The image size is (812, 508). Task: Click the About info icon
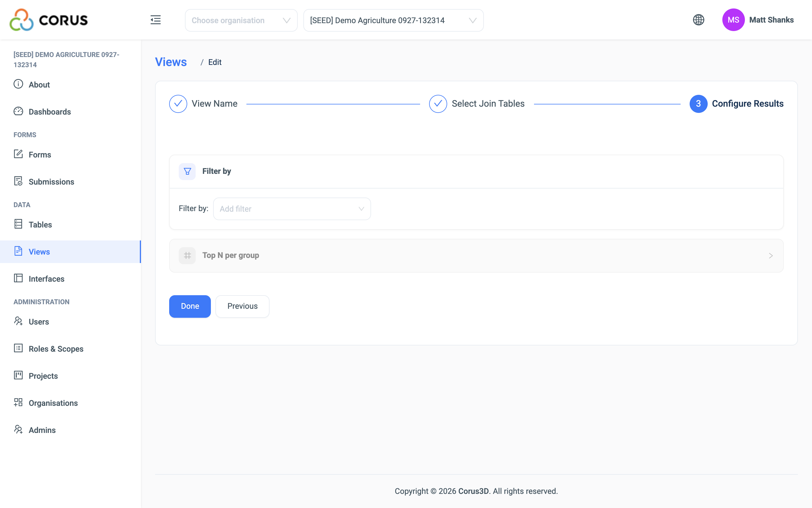(18, 84)
